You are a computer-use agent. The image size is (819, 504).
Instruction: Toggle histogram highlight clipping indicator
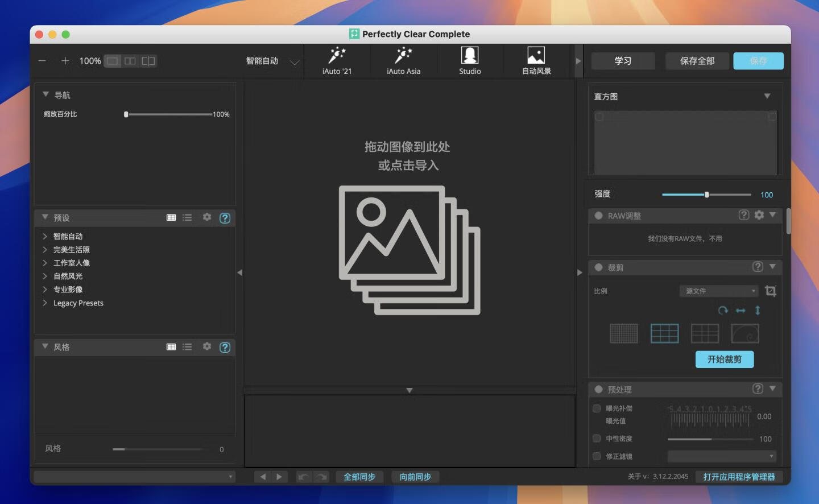click(x=772, y=117)
